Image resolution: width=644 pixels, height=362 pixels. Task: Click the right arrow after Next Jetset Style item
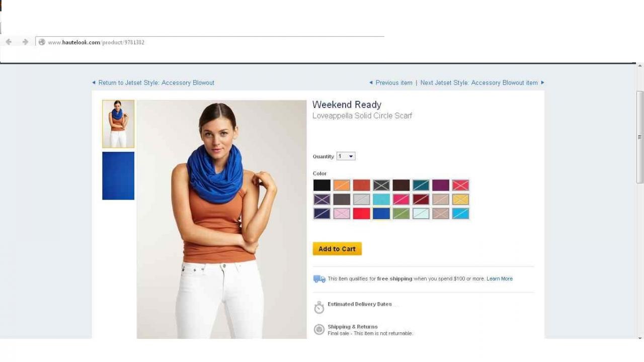point(542,82)
